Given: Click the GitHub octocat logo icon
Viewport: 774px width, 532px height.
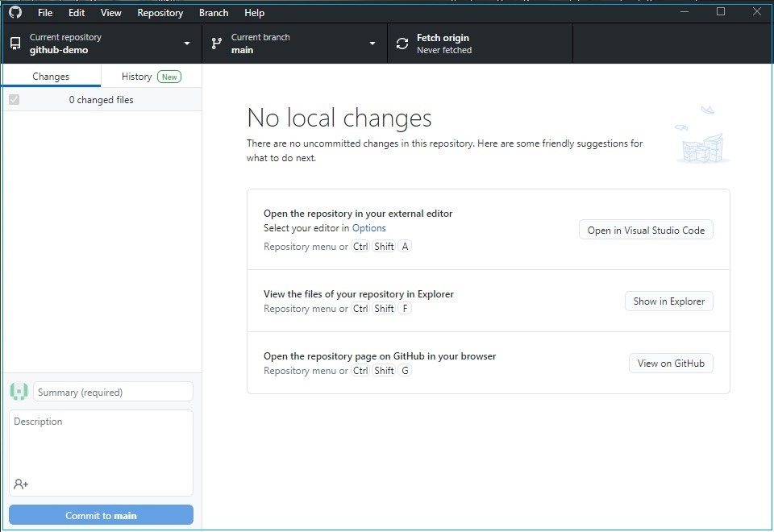Looking at the screenshot, I should point(15,12).
